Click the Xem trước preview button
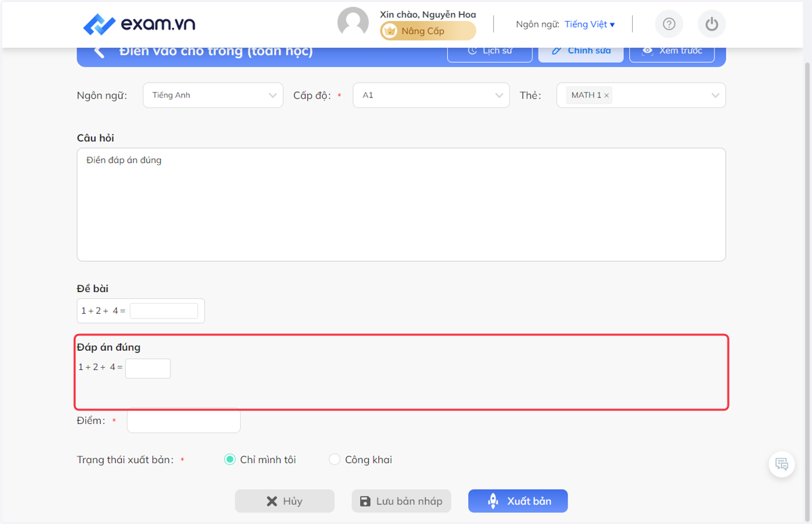Screen dimensions: 812x524 click(672, 53)
